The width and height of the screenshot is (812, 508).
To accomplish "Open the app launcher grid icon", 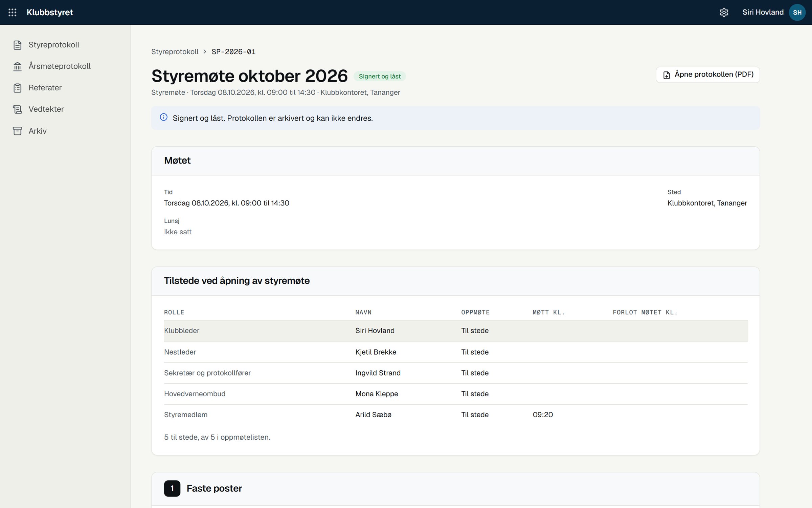I will [13, 13].
